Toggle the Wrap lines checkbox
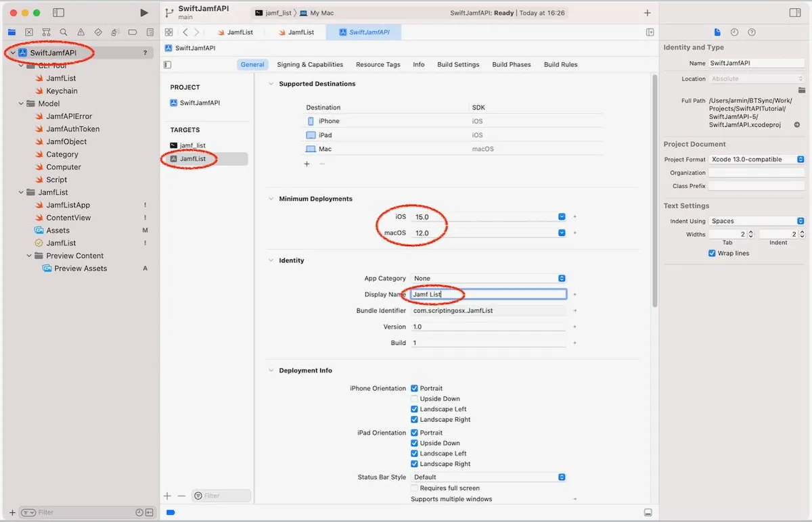Screen dimensions: 812x522 click(712, 253)
